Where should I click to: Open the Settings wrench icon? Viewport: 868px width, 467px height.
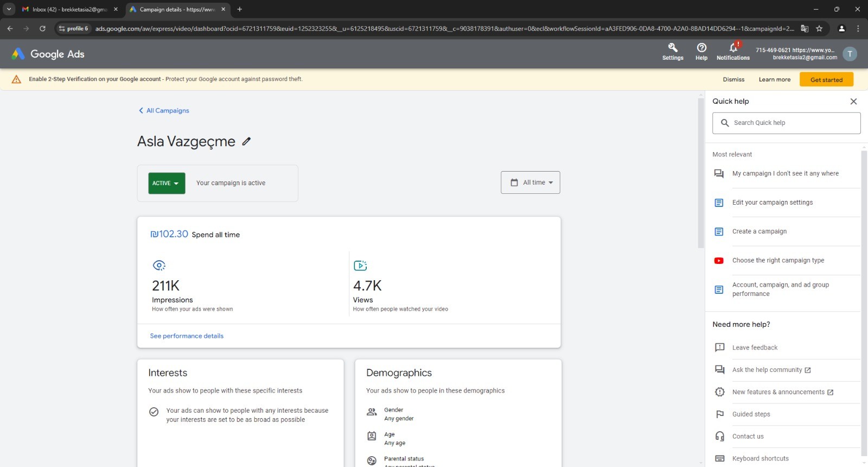pyautogui.click(x=673, y=52)
